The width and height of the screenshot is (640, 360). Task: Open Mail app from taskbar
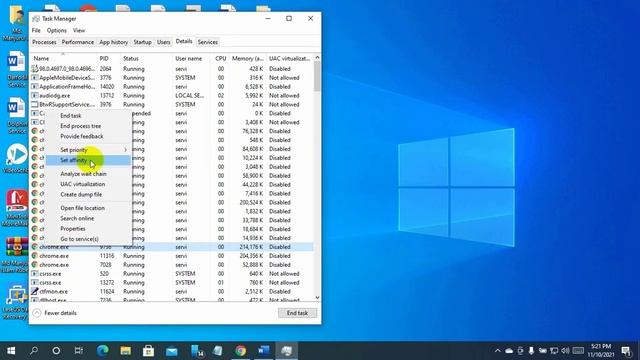pos(172,351)
